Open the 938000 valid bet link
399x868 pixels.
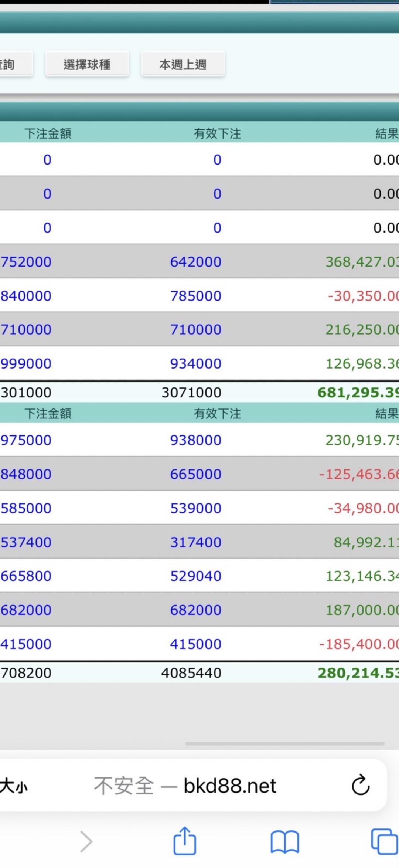[x=195, y=440]
